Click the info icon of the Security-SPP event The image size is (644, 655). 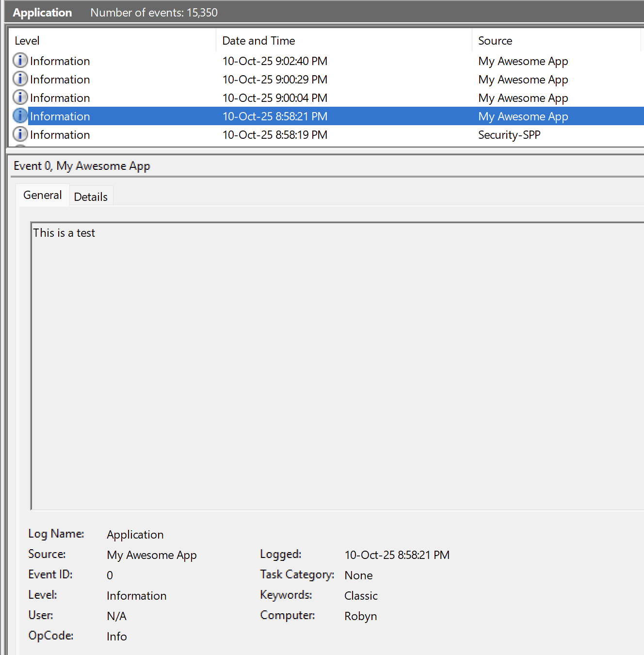click(20, 134)
